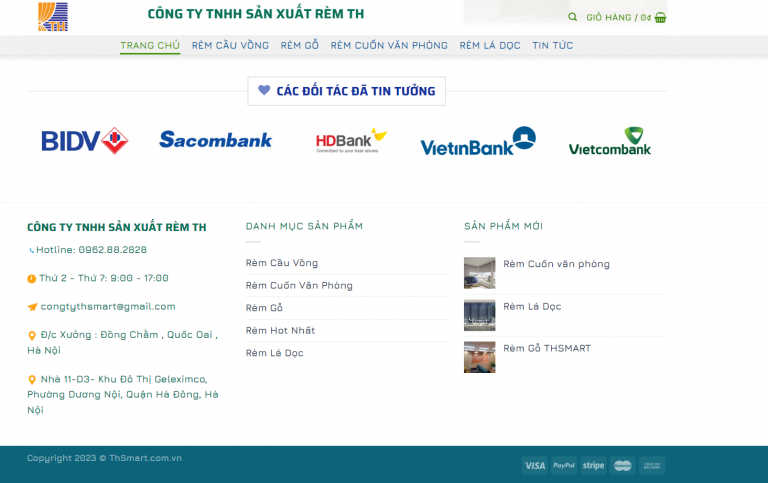Go to TRANG CHỦ menu item

(x=150, y=46)
